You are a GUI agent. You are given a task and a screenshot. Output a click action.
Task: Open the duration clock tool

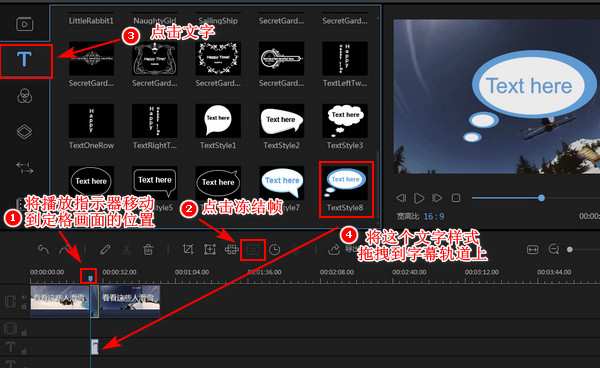(x=274, y=250)
